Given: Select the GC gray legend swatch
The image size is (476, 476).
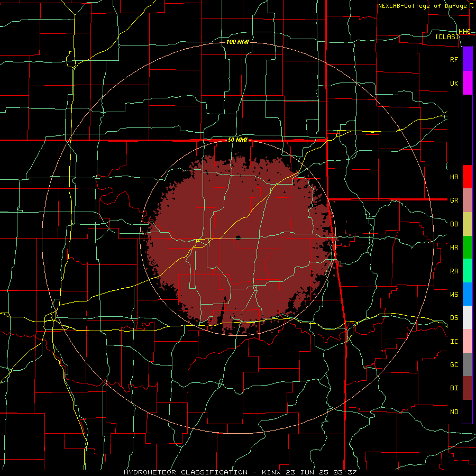Looking at the screenshot, I should [x=467, y=364].
